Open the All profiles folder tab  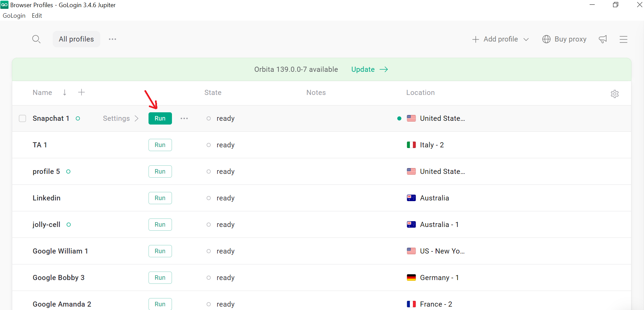click(x=76, y=39)
